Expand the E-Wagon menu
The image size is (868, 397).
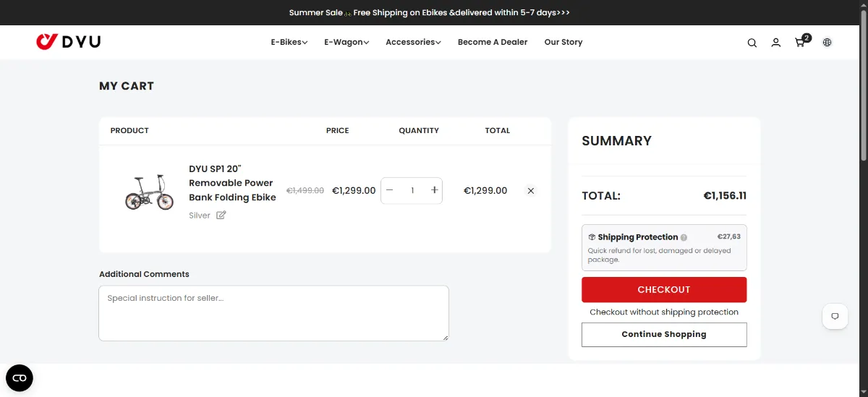[346, 42]
